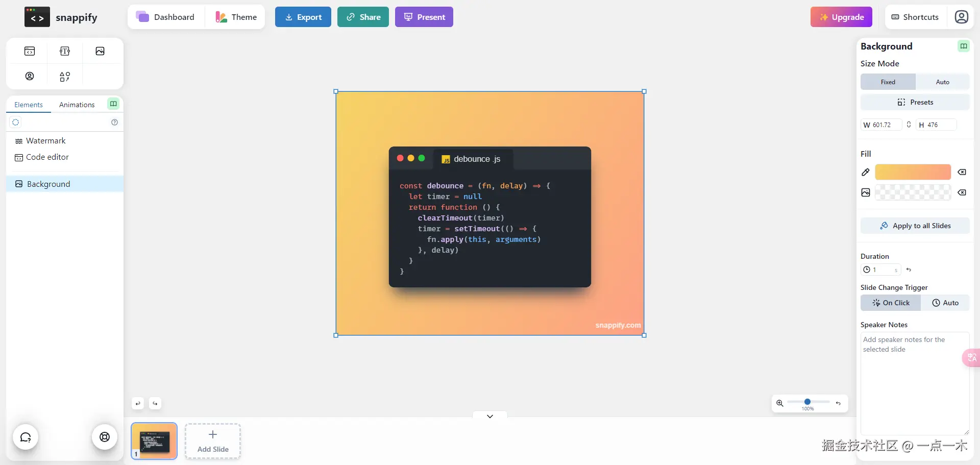The width and height of the screenshot is (980, 465).
Task: Toggle the width-height aspect ratio lock
Action: pyautogui.click(x=909, y=125)
